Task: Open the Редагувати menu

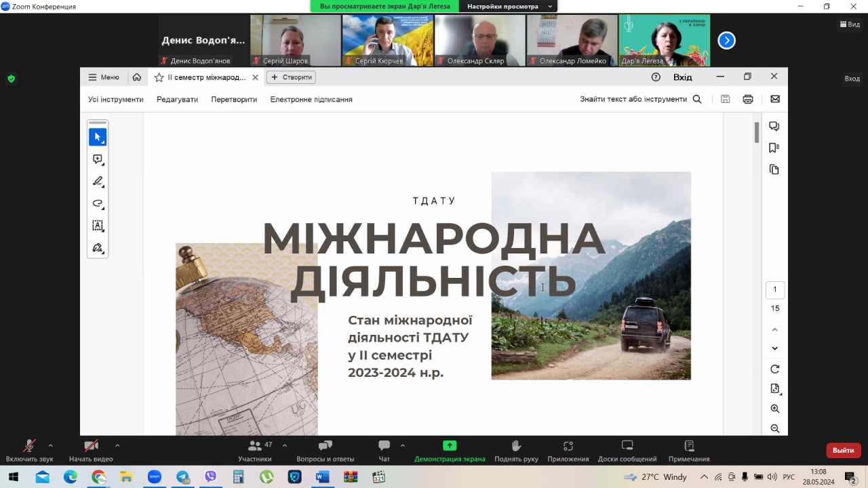Action: coord(177,99)
